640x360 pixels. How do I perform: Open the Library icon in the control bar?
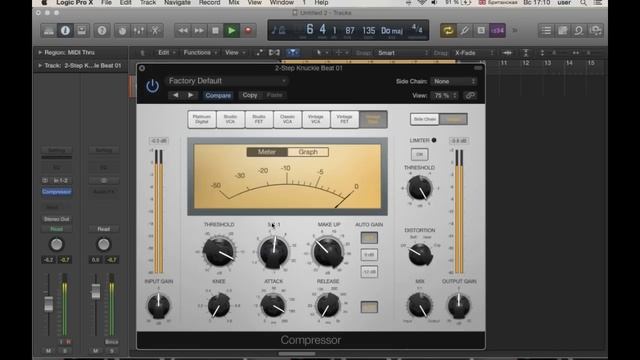(x=49, y=31)
